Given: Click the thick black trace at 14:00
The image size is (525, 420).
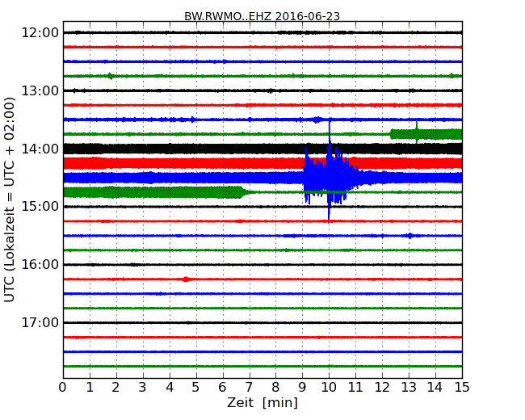Looking at the screenshot, I should (262, 149).
